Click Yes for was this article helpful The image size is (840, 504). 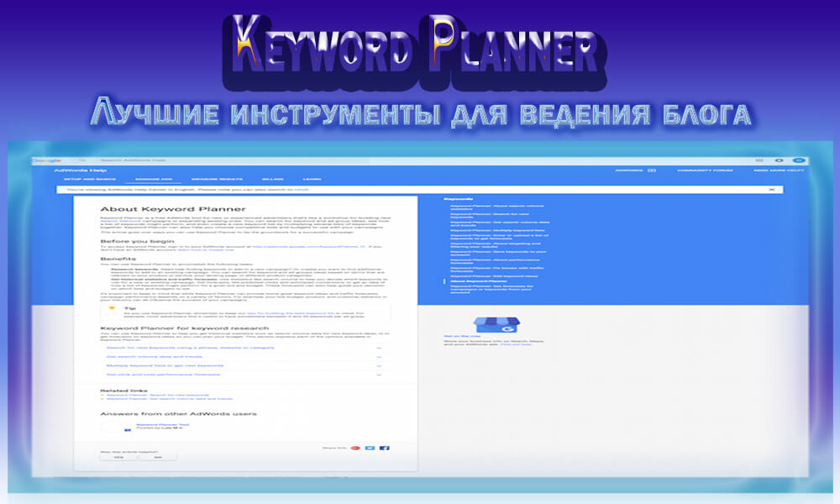point(119,458)
